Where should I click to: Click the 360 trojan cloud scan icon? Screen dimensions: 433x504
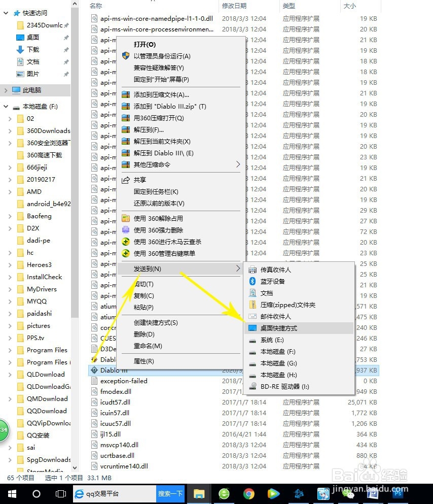tap(126, 242)
